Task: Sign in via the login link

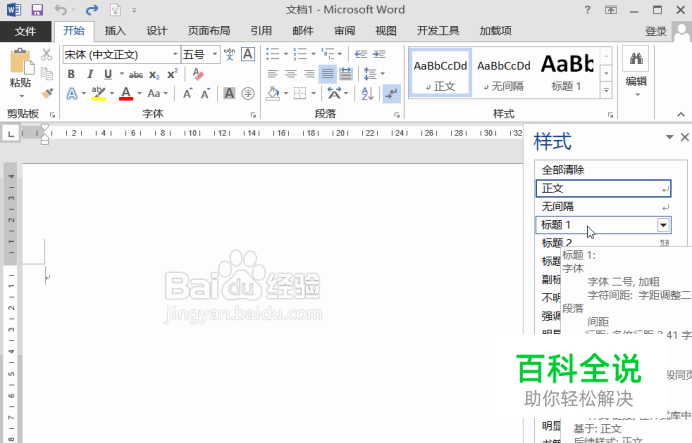Action: click(x=655, y=31)
